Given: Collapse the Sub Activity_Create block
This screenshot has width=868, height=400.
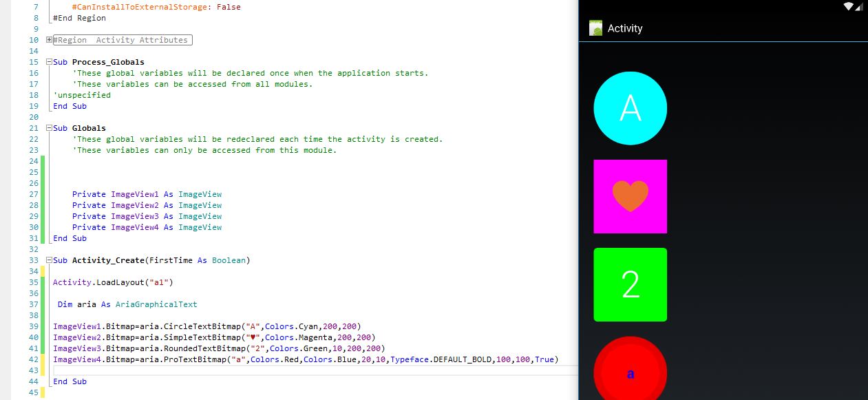Looking at the screenshot, I should click(x=49, y=260).
